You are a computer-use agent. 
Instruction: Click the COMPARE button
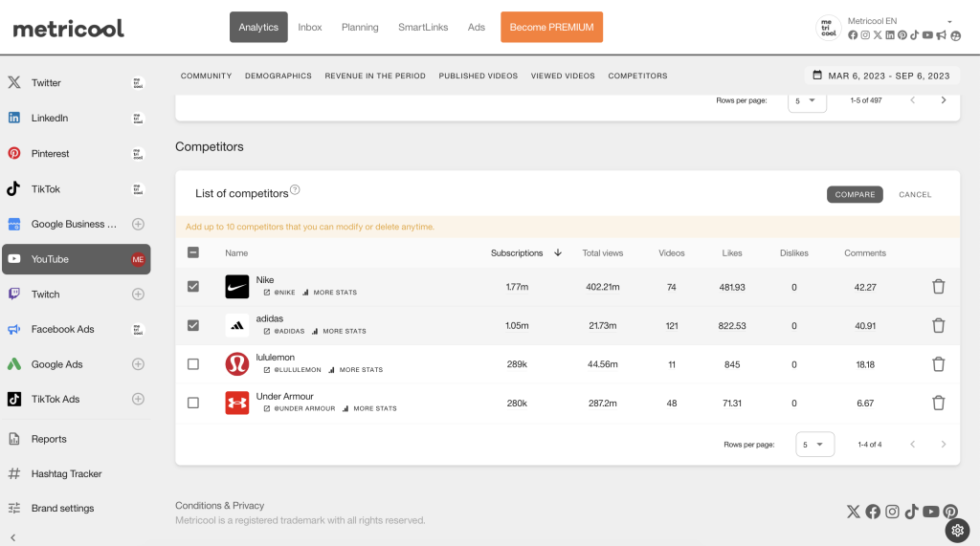click(855, 194)
